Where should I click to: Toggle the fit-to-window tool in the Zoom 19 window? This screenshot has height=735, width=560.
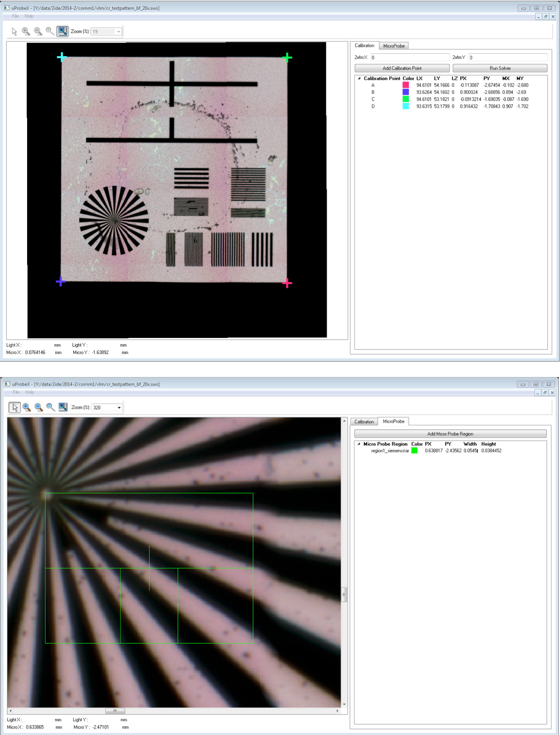63,32
